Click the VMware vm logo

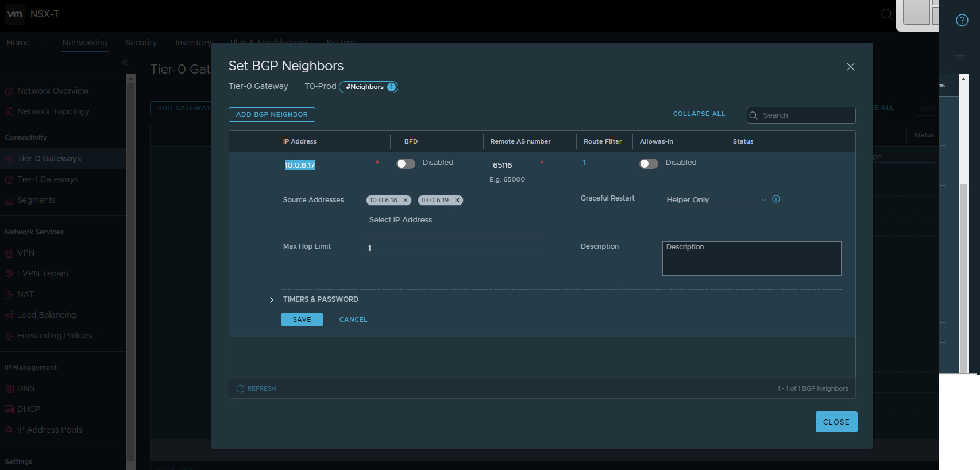pyautogui.click(x=15, y=14)
